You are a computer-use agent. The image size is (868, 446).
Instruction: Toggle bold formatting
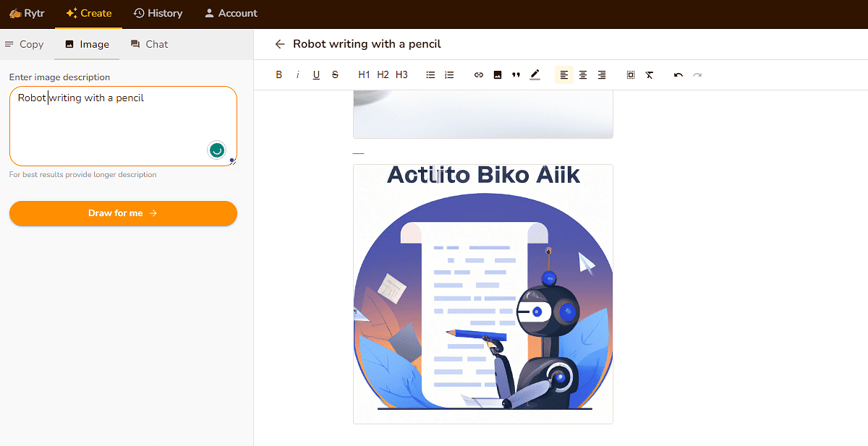(x=278, y=74)
